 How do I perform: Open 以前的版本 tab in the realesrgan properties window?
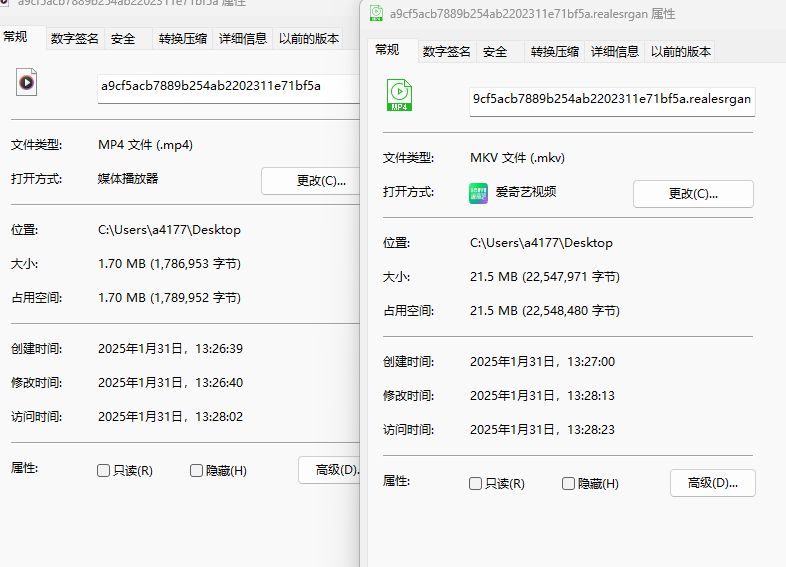[x=680, y=52]
